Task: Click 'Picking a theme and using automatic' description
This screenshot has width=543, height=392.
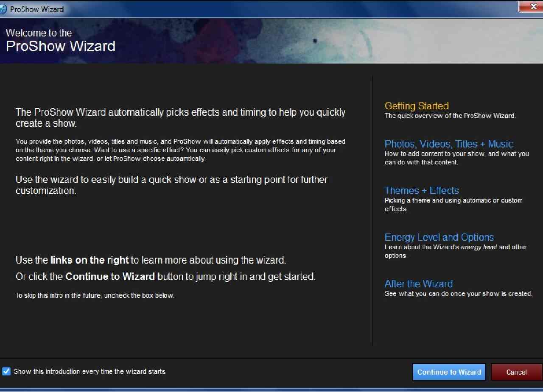Action: [x=453, y=205]
